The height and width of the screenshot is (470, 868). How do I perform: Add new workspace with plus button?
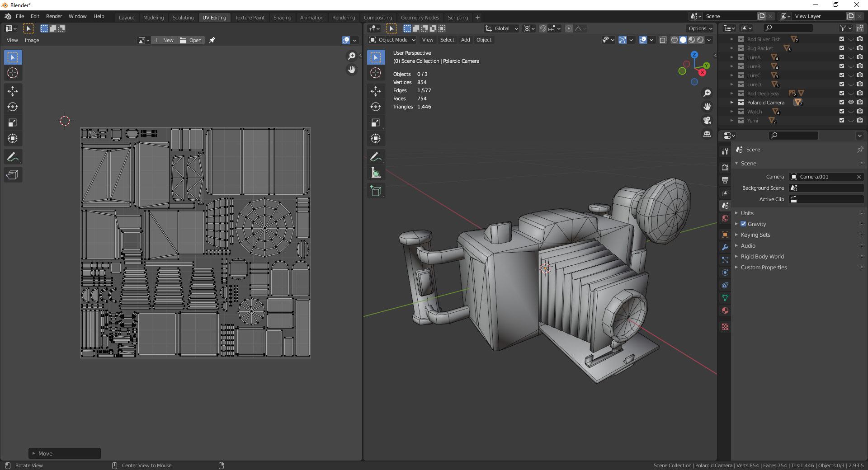point(477,18)
